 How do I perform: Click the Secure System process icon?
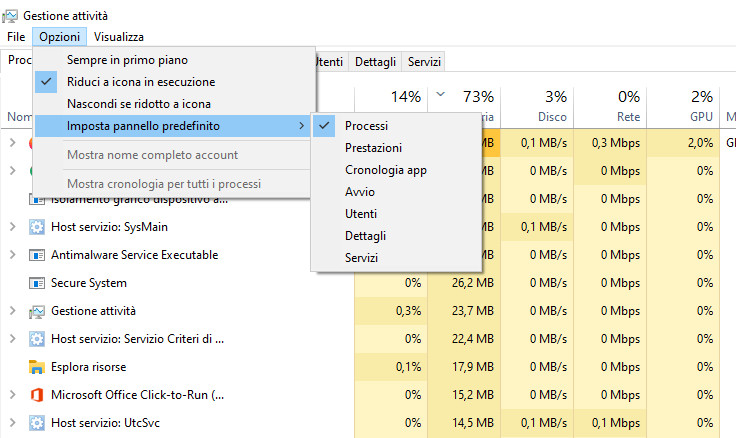[x=37, y=283]
